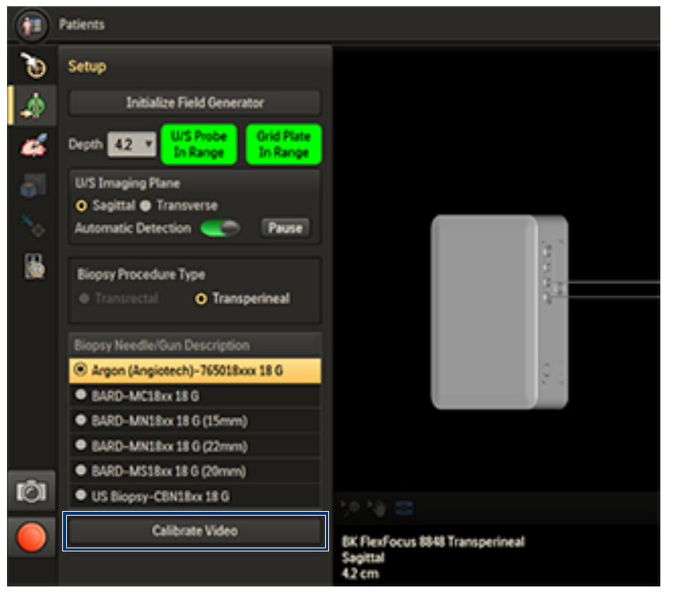Take a snapshot with the camera icon
Screen dimensions: 700x595
coord(31,491)
